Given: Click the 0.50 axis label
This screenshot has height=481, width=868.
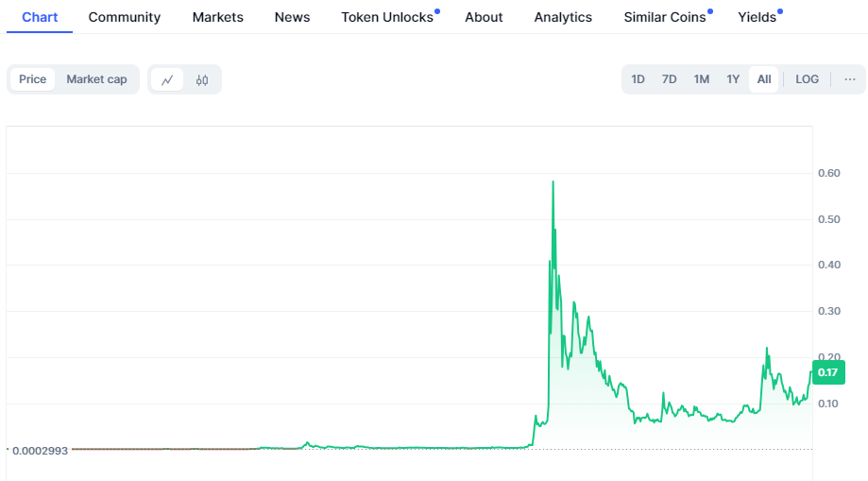Looking at the screenshot, I should [x=828, y=219].
